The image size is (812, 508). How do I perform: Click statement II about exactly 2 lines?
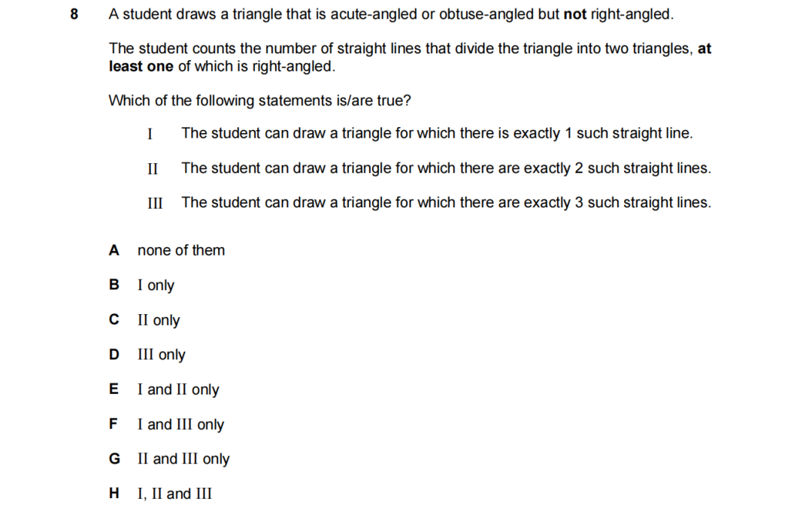(429, 168)
